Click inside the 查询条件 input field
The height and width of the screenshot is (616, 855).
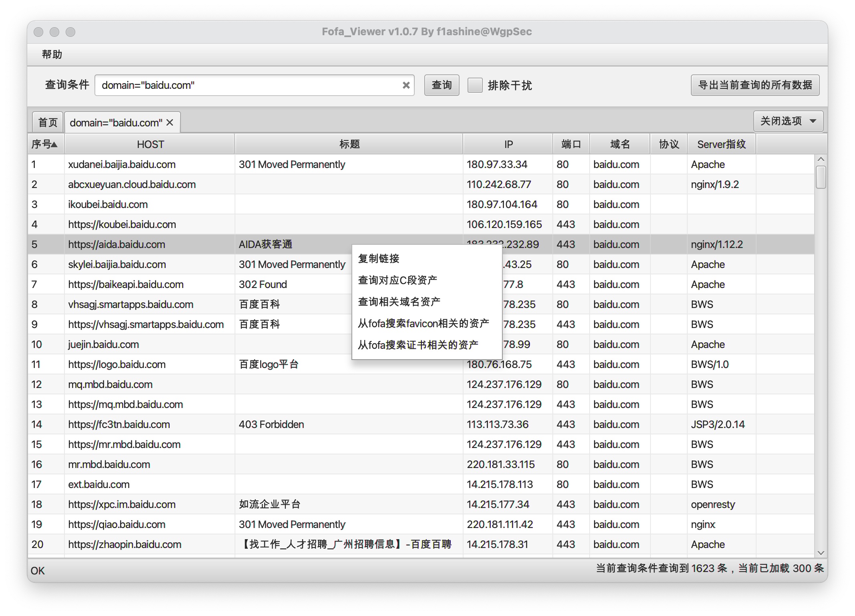248,85
